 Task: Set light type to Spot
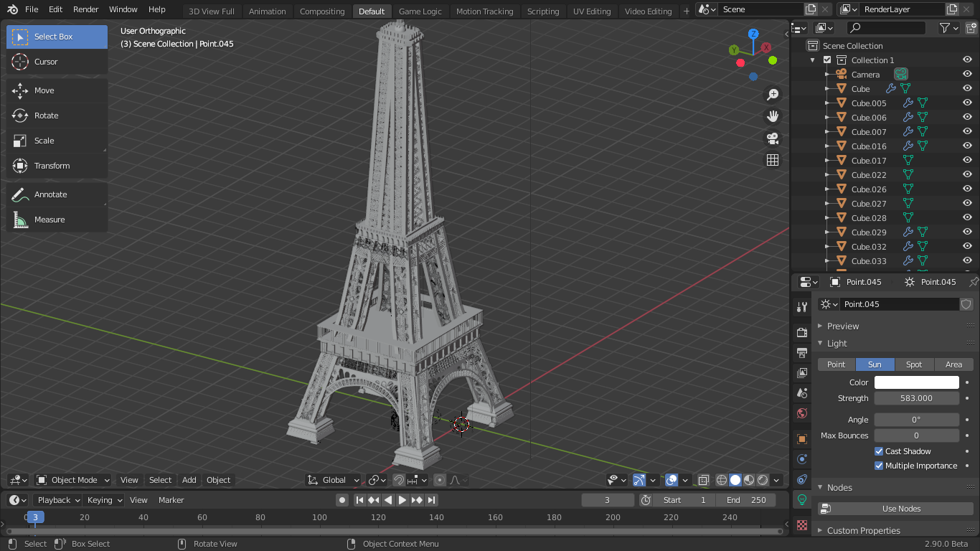[914, 364]
